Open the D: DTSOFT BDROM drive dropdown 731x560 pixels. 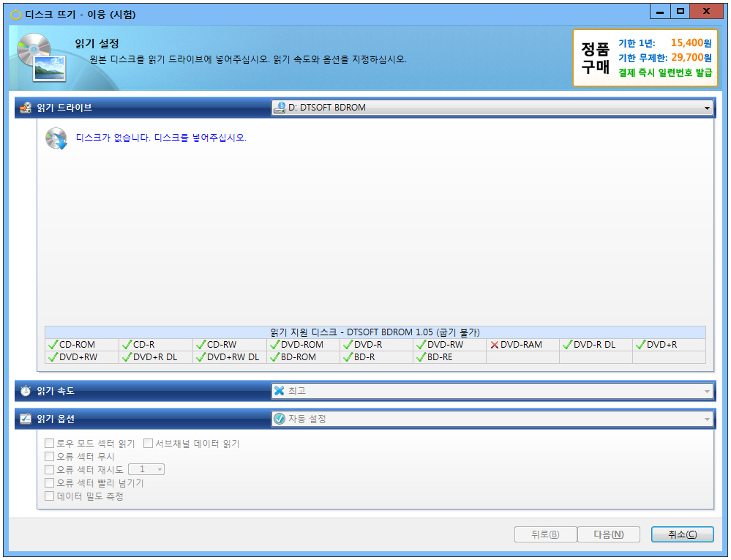492,108
